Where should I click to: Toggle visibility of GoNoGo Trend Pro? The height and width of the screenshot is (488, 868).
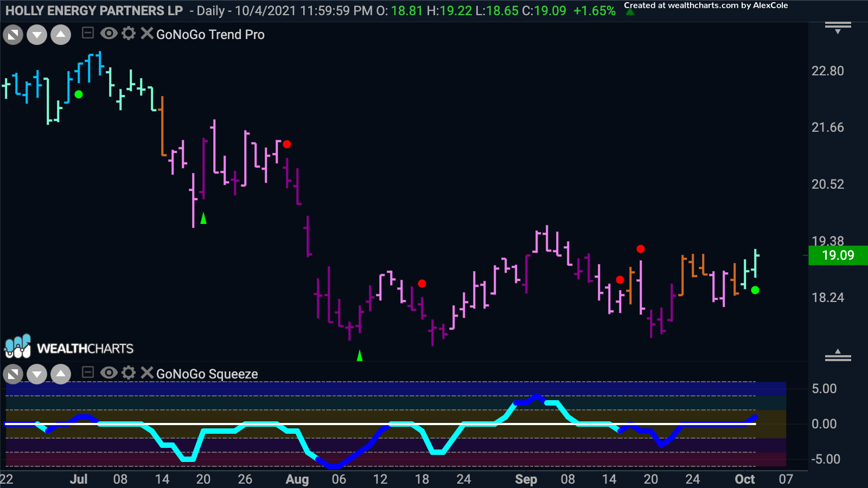[108, 34]
